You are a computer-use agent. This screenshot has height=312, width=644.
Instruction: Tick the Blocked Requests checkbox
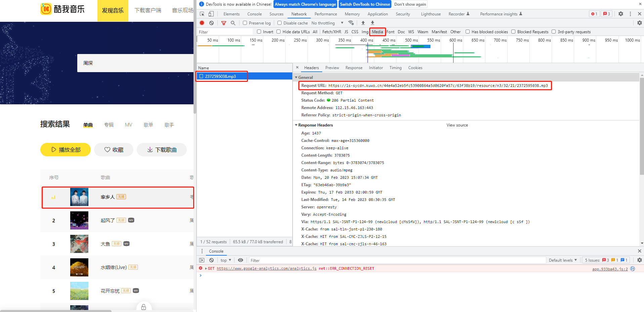coord(513,32)
